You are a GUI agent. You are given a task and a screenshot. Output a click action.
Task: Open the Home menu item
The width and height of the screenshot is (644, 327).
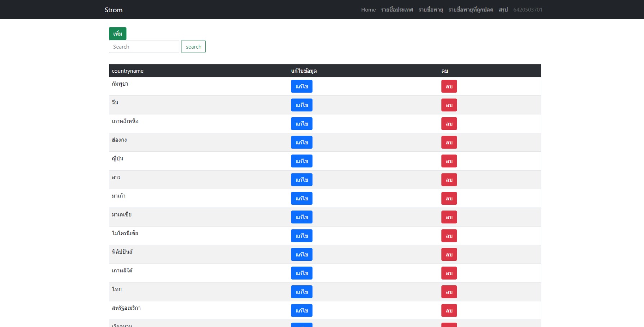(368, 10)
